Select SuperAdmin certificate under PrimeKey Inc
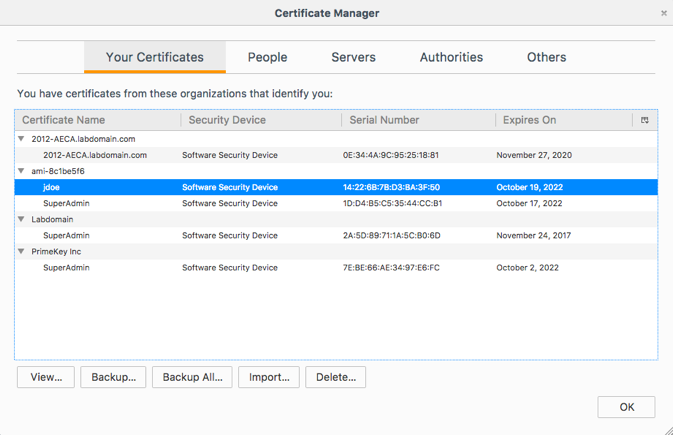673x435 pixels. pyautogui.click(x=66, y=268)
